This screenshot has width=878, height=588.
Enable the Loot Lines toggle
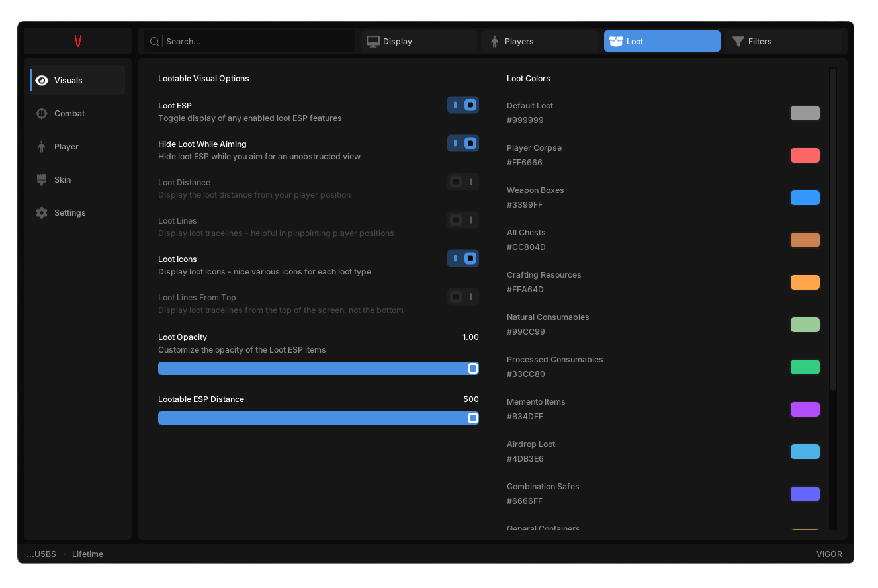[x=463, y=220]
